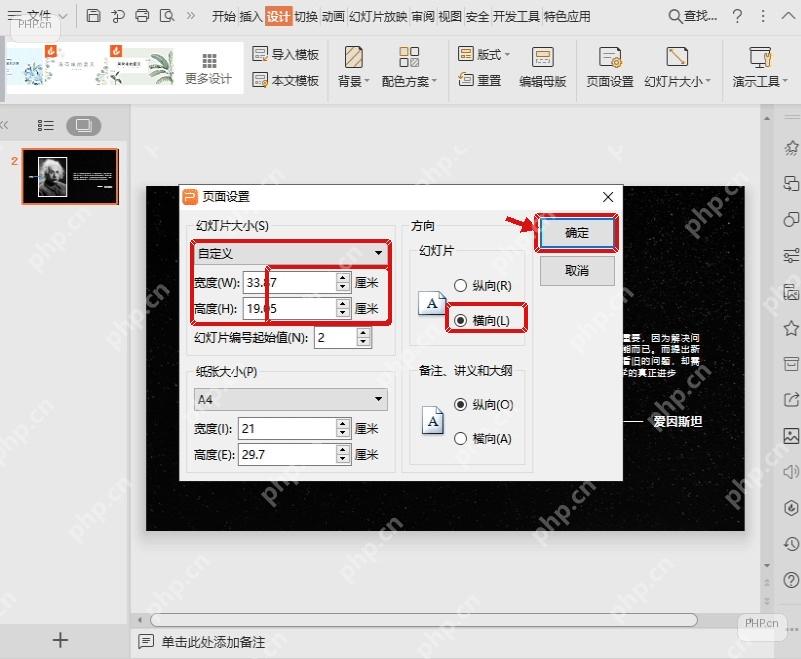Click the paper 宽度(I) field showing 21
Image resolution: width=801 pixels, height=659 pixels.
coord(288,428)
